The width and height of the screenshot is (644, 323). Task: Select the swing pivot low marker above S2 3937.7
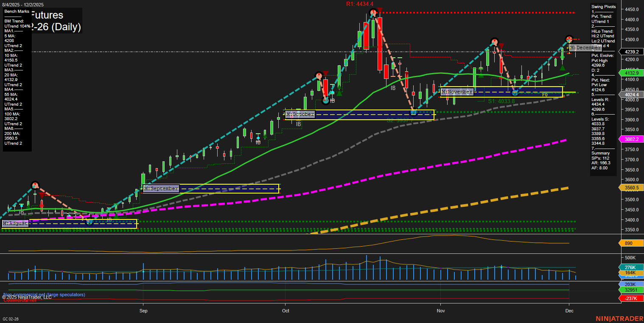(x=413, y=112)
